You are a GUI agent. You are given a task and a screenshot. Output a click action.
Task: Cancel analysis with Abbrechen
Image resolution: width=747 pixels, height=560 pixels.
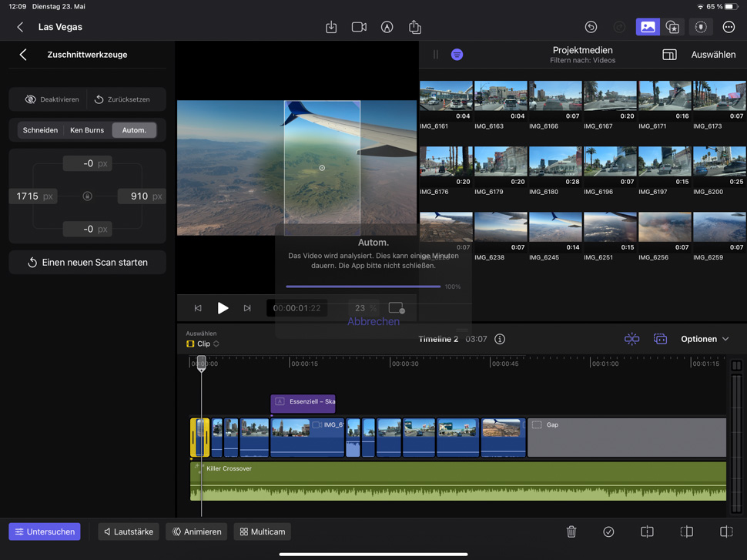373,322
